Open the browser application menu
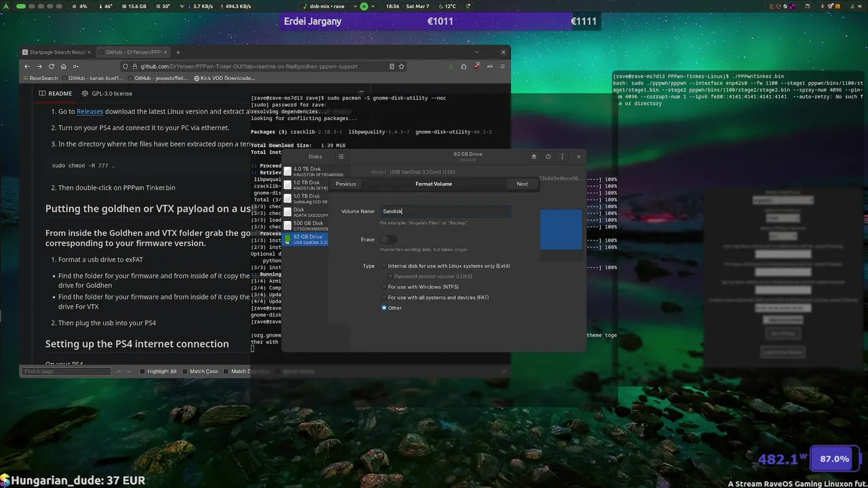Viewport: 868px width, 488px height. point(502,66)
